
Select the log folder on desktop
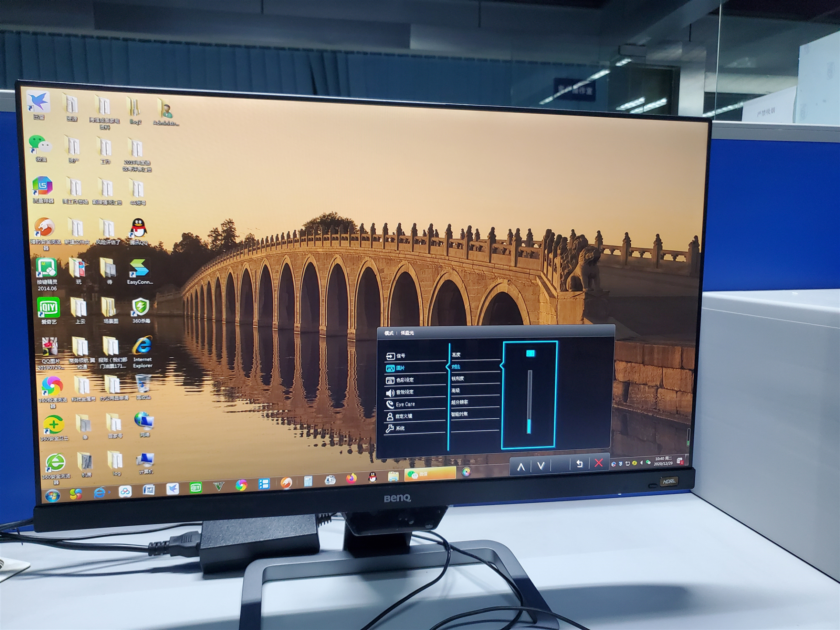[116, 464]
